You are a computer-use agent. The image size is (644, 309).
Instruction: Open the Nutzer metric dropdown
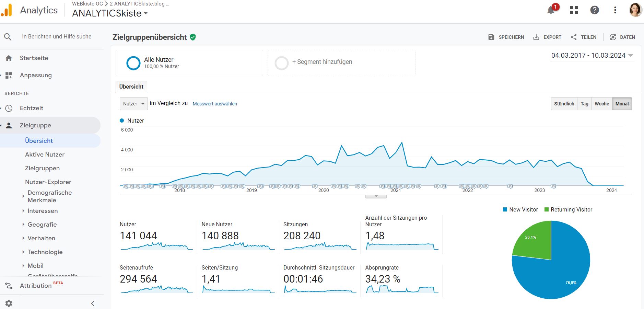[133, 103]
